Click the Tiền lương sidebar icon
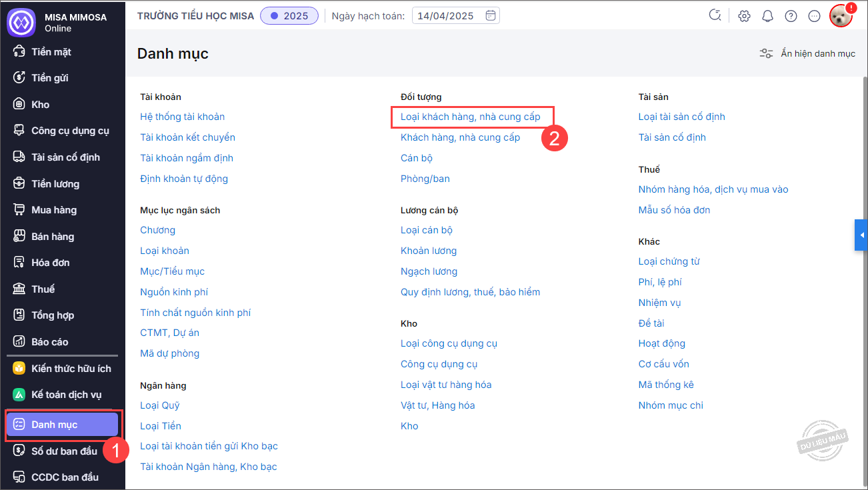Screen dimensions: 868x490 tap(19, 183)
